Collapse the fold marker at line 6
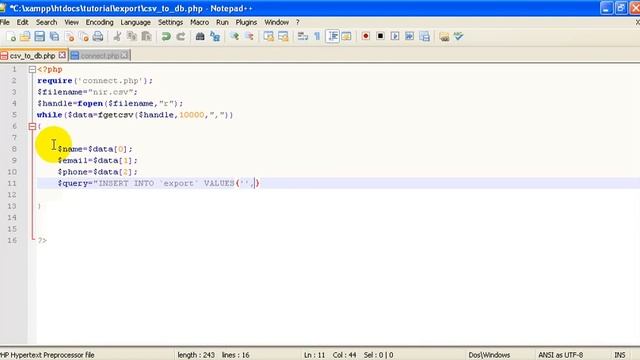The image size is (640, 360). (x=32, y=127)
